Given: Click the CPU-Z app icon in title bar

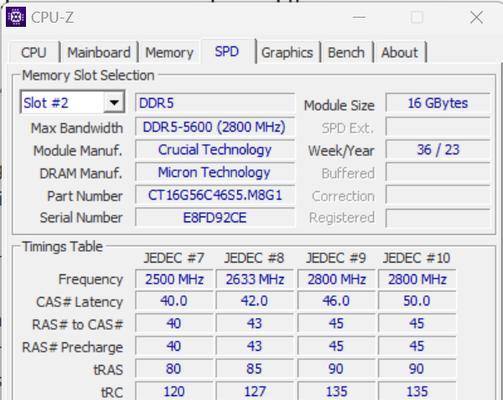Looking at the screenshot, I should 16,16.
